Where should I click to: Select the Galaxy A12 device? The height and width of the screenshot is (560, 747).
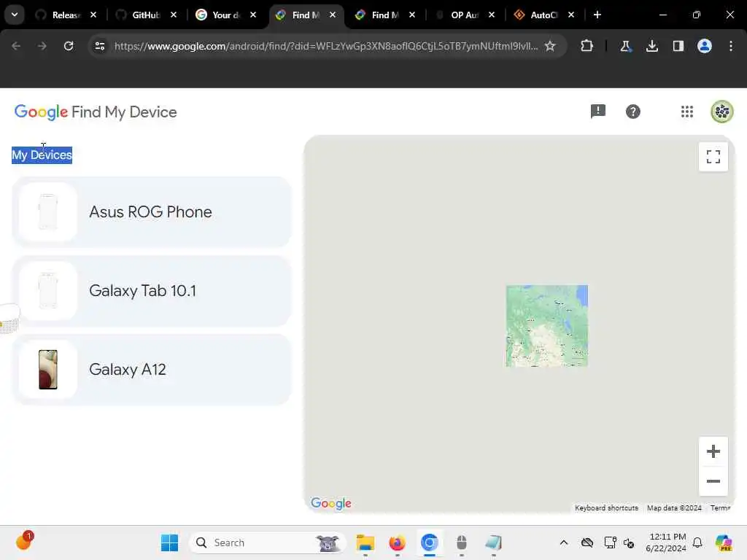pos(151,370)
